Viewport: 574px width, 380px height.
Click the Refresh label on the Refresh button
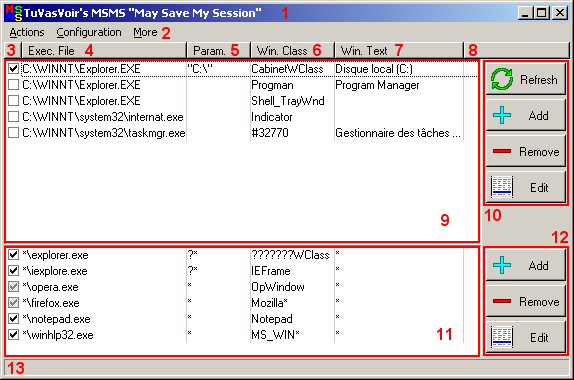click(x=539, y=80)
